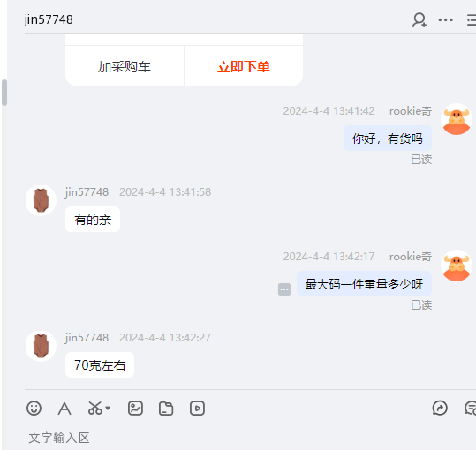Screen dimensions: 476x450
Task: Click the forward arrow circle icon
Action: point(440,409)
